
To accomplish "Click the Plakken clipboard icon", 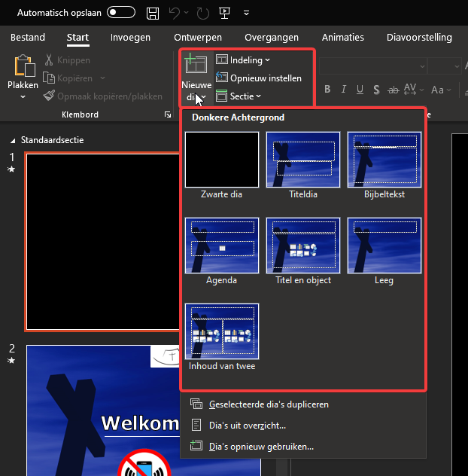I will (x=23, y=66).
